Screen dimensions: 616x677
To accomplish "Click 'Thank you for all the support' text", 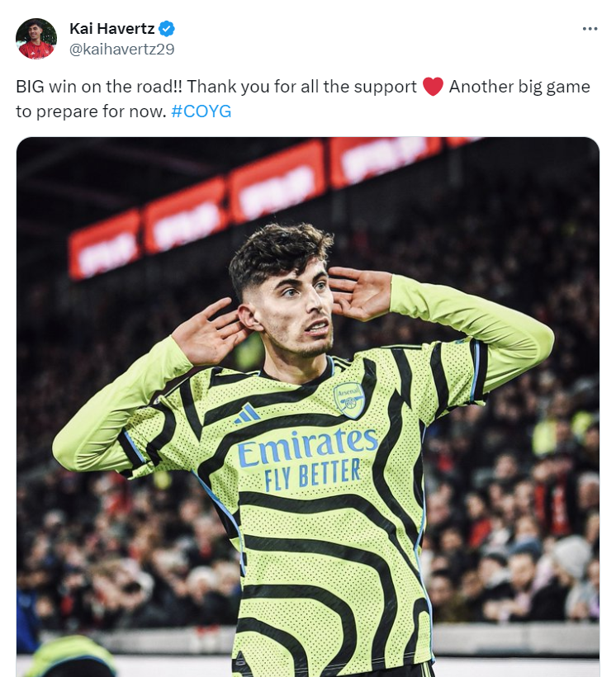I will tap(301, 87).
